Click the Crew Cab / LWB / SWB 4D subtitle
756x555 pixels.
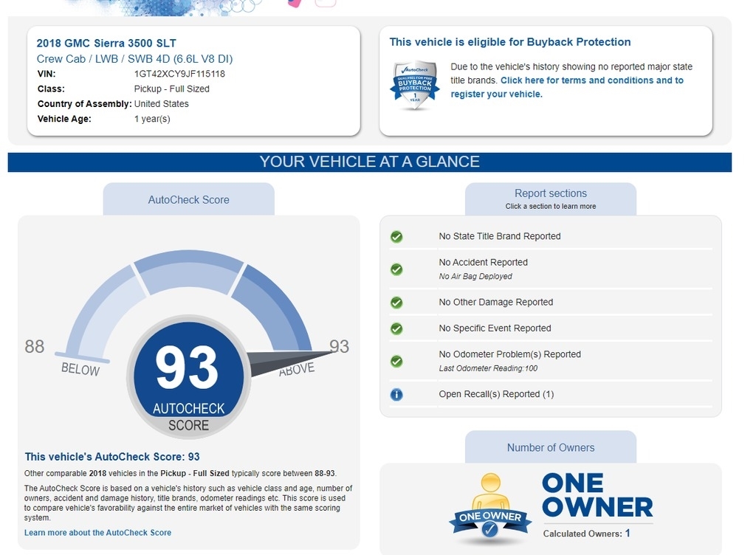[x=134, y=59]
